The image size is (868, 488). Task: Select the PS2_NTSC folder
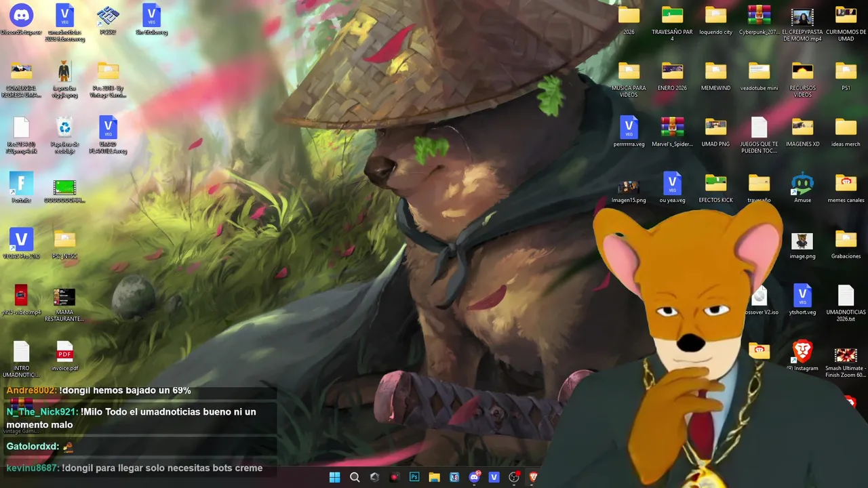(64, 244)
